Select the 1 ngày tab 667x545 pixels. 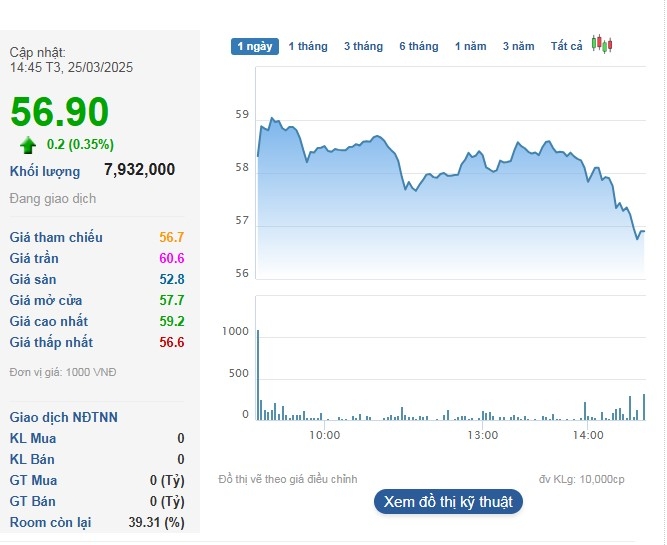[x=255, y=46]
